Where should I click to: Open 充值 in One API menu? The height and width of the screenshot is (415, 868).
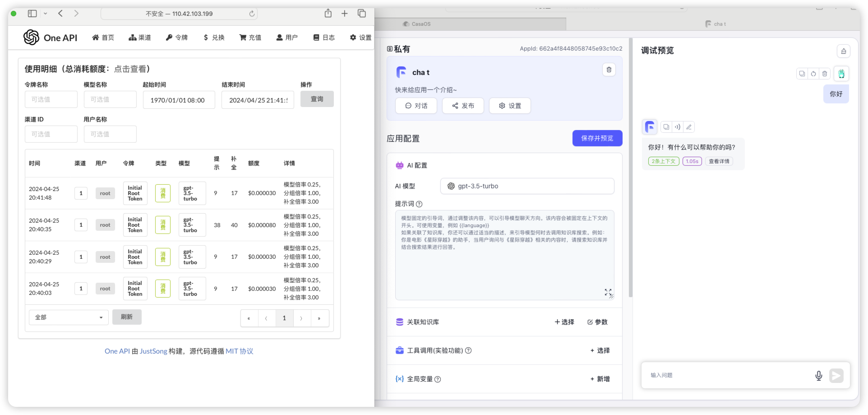[250, 37]
